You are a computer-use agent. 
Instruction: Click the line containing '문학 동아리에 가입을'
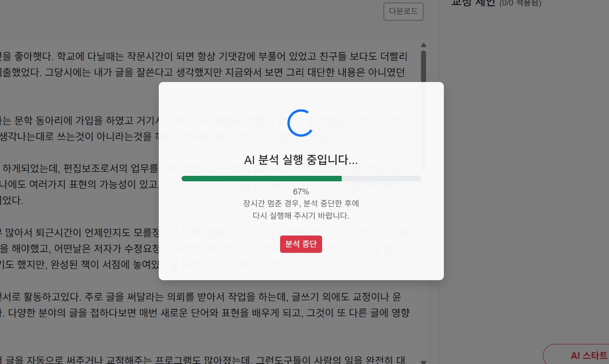point(203,121)
